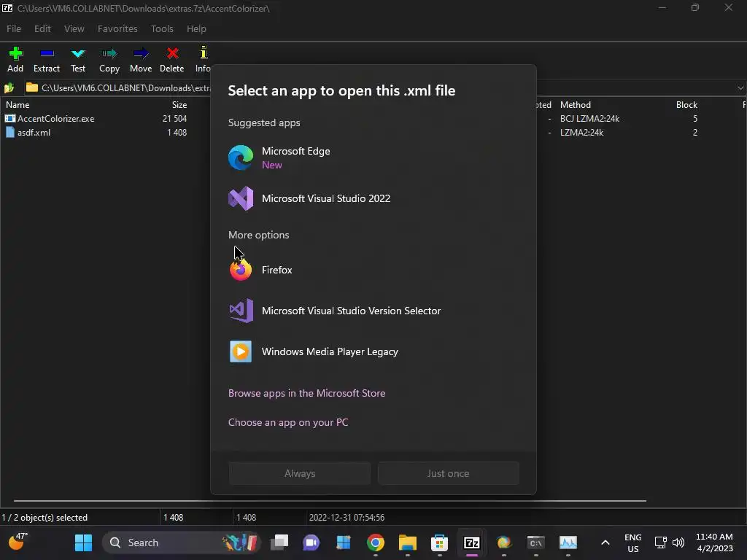The image size is (747, 560).
Task: Click the volume icon in system tray
Action: tap(678, 542)
